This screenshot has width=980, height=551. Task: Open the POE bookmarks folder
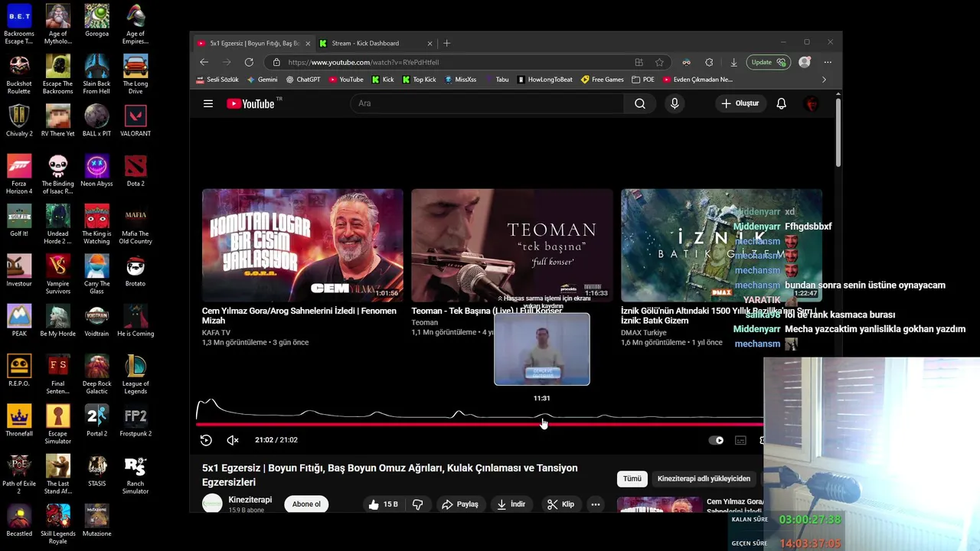[643, 80]
